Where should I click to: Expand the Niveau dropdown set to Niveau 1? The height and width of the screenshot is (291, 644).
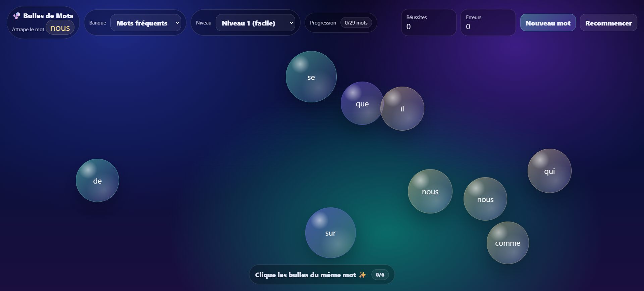[255, 23]
